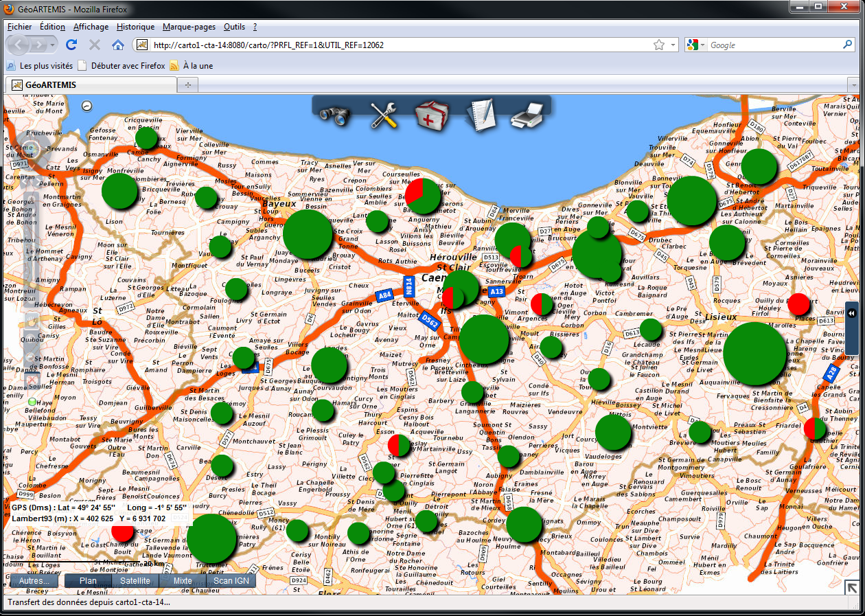865x616 pixels.
Task: Click the Google search magnifier icon
Action: 847,45
